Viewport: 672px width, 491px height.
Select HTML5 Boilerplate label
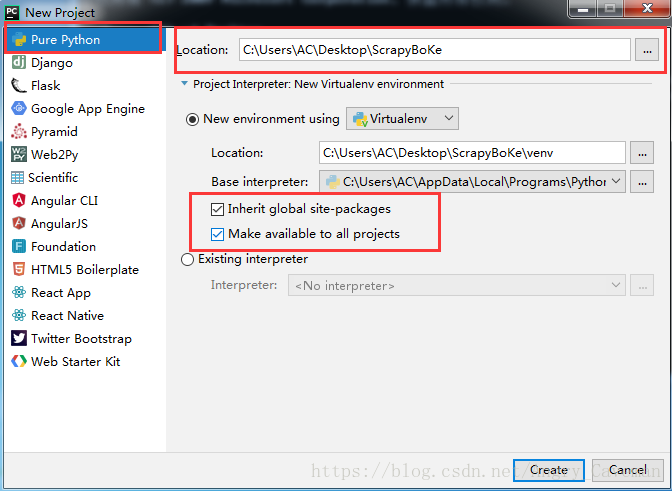[x=85, y=269]
